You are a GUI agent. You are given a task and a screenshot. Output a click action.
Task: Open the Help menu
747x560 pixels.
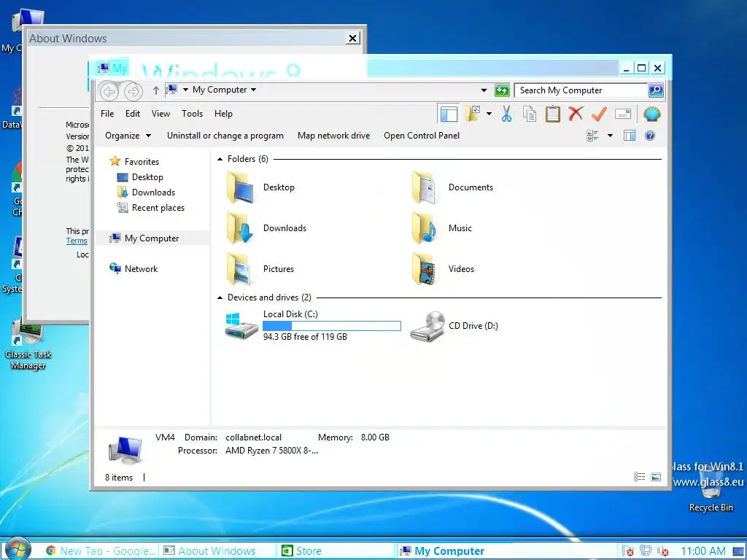point(223,114)
